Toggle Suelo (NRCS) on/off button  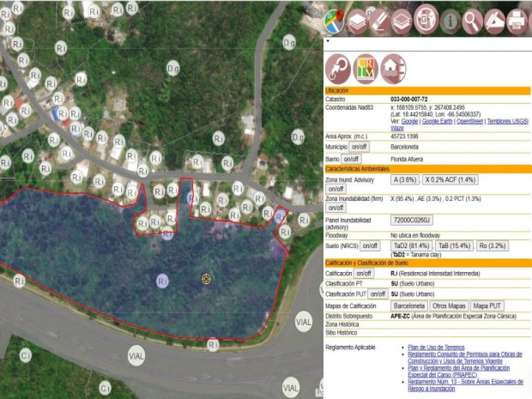click(369, 245)
